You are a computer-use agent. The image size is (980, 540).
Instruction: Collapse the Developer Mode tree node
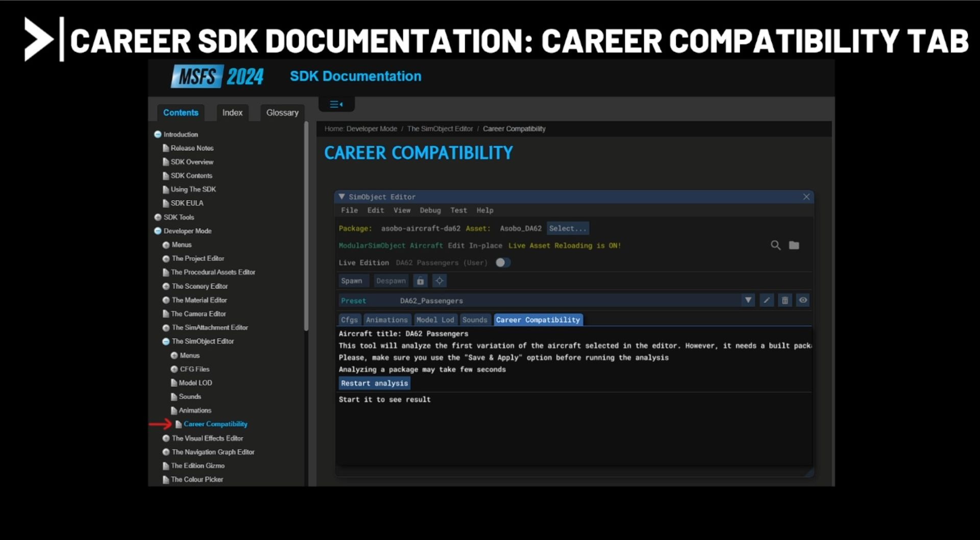(158, 231)
